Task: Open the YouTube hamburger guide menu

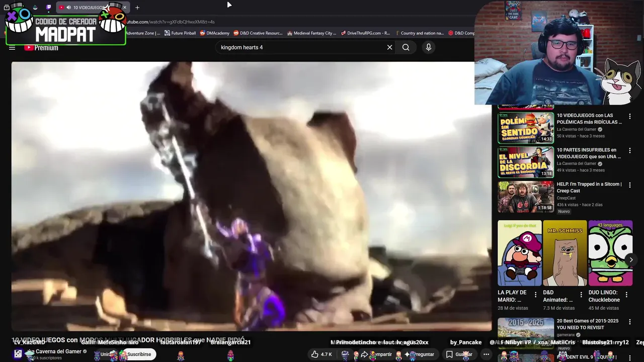Action: 12,48
